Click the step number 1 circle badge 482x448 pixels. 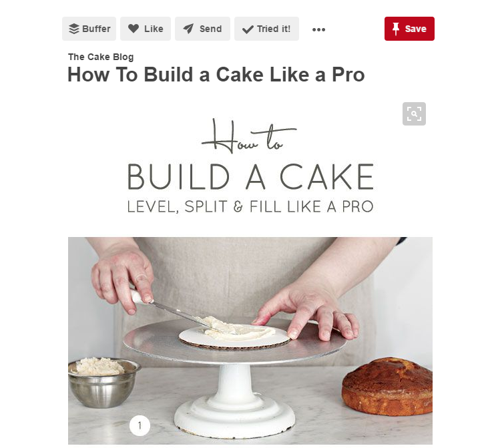point(140,425)
